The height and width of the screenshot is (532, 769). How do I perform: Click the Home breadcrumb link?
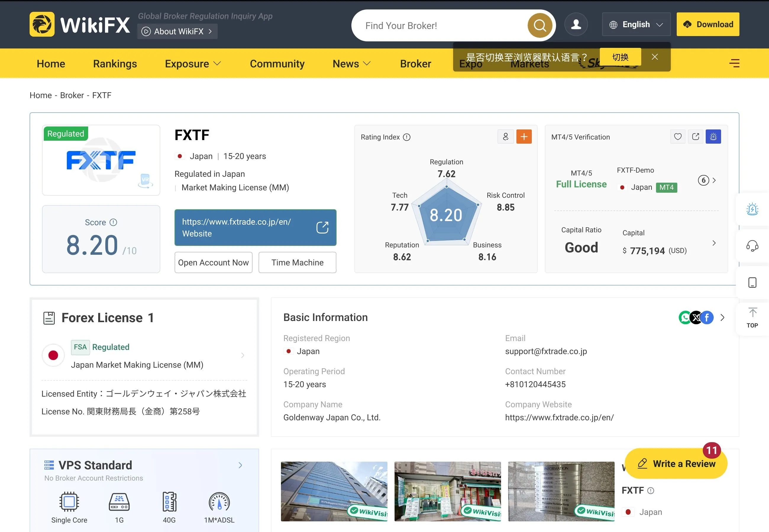pyautogui.click(x=41, y=95)
